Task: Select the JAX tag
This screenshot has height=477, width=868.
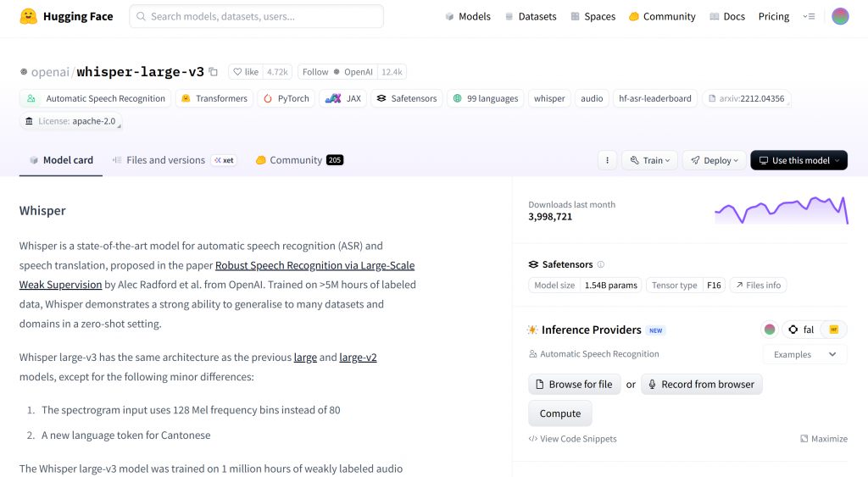Action: pos(342,98)
